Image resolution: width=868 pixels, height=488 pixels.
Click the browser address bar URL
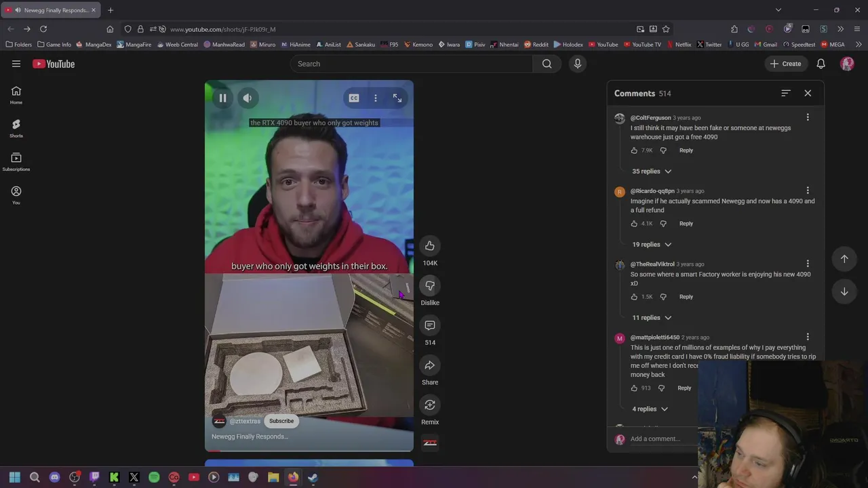click(x=223, y=29)
